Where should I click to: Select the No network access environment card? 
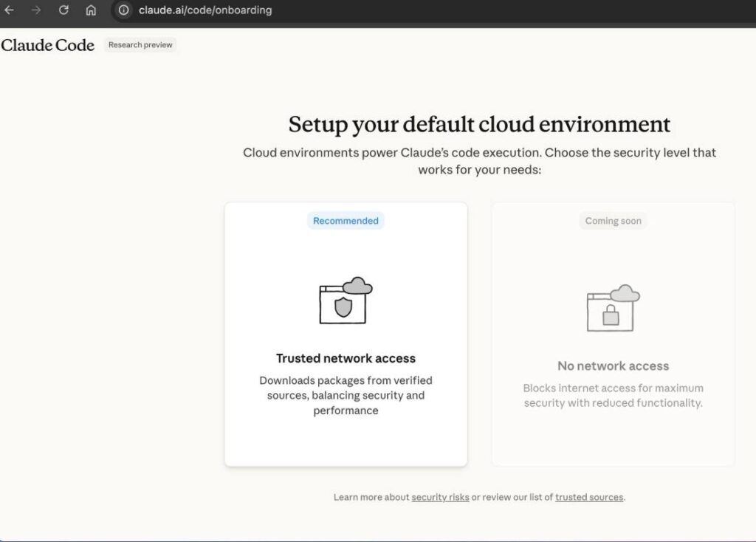click(x=613, y=332)
